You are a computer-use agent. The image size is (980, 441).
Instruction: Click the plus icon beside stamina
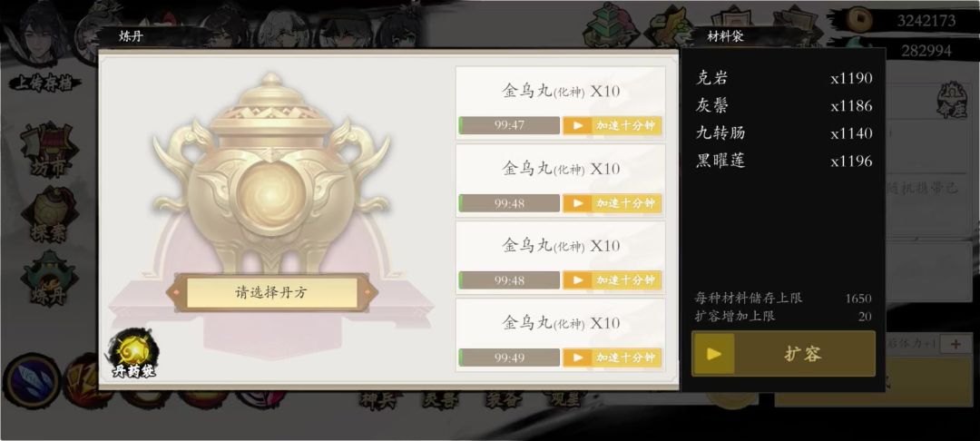[955, 344]
